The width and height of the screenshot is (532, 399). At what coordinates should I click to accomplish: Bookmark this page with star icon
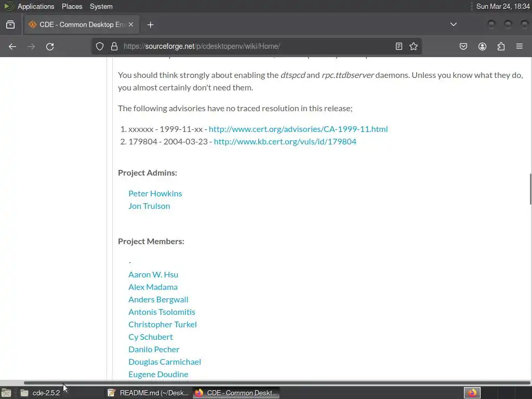pos(413,46)
